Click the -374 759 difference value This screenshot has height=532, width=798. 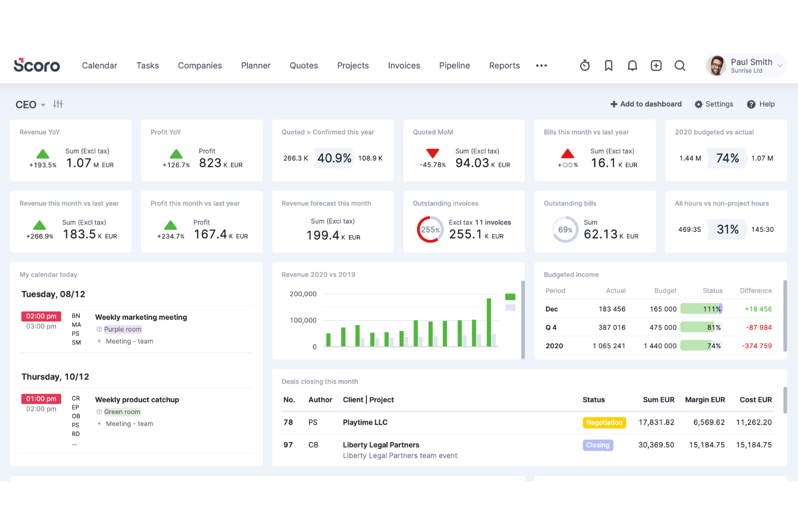pos(756,346)
